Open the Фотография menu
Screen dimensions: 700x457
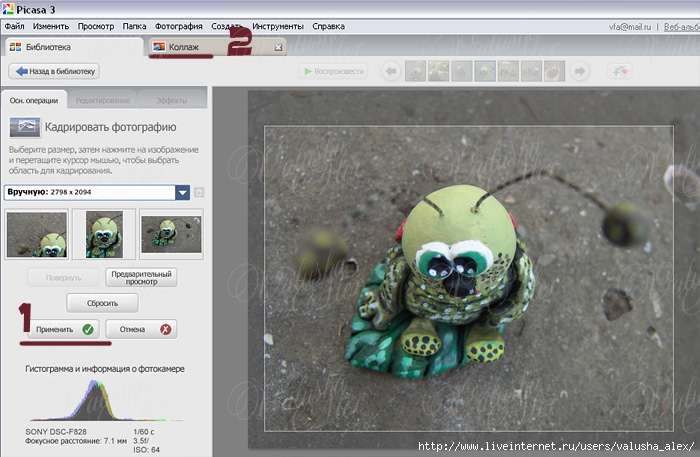[x=179, y=26]
